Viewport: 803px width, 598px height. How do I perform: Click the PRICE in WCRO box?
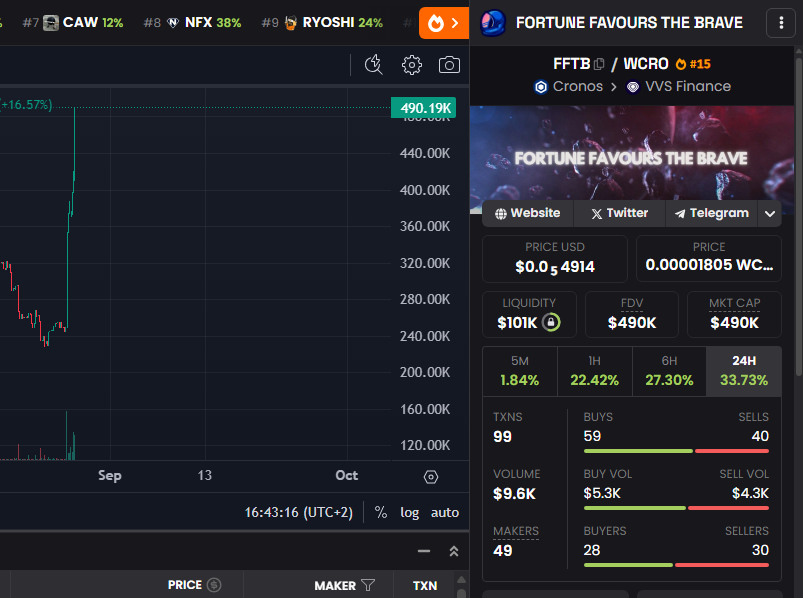pos(709,259)
